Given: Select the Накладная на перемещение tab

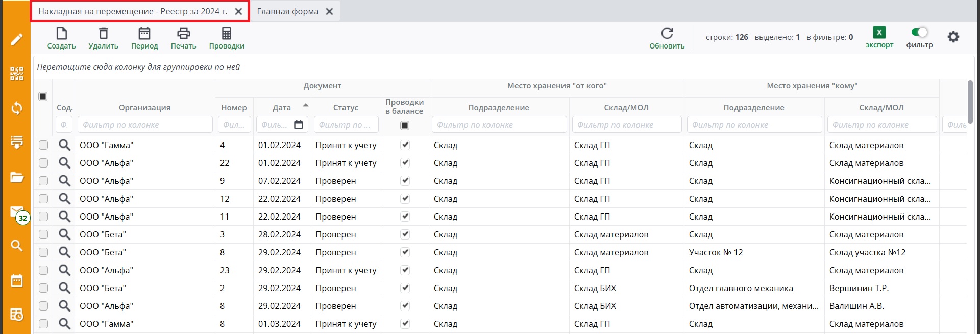Looking at the screenshot, I should click(x=133, y=11).
